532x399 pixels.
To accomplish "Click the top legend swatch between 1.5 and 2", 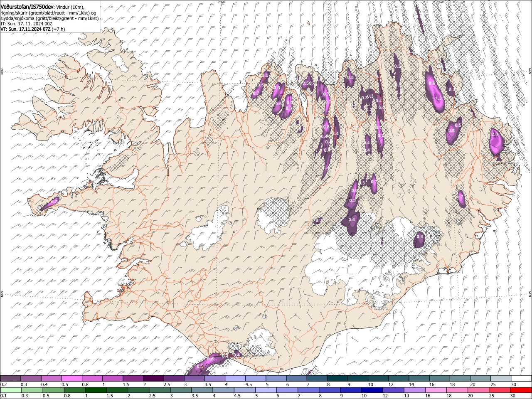I will pyautogui.click(x=133, y=378).
